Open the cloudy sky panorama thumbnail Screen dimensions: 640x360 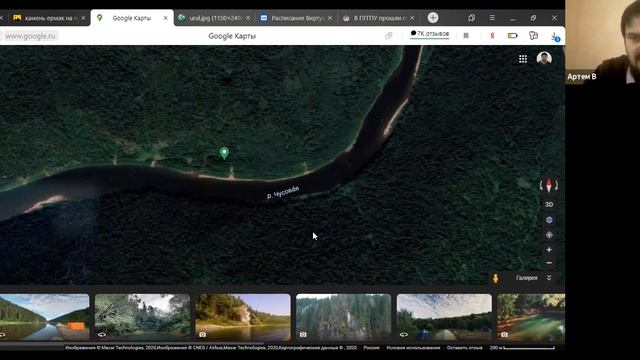[444, 317]
